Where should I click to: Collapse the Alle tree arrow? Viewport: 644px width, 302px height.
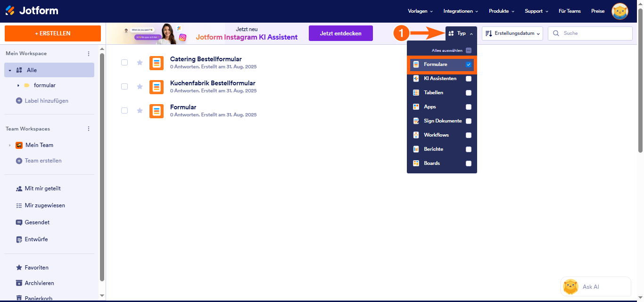pyautogui.click(x=10, y=70)
